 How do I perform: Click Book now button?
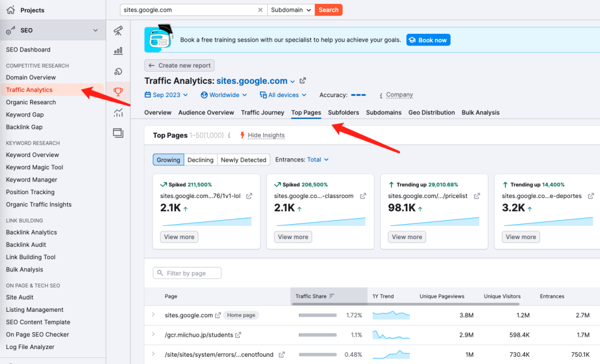428,40
